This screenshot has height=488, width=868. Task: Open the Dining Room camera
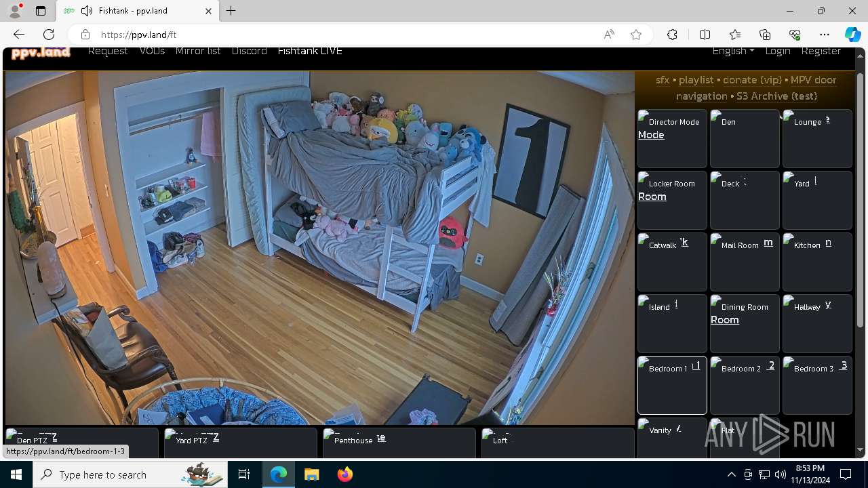tap(745, 323)
